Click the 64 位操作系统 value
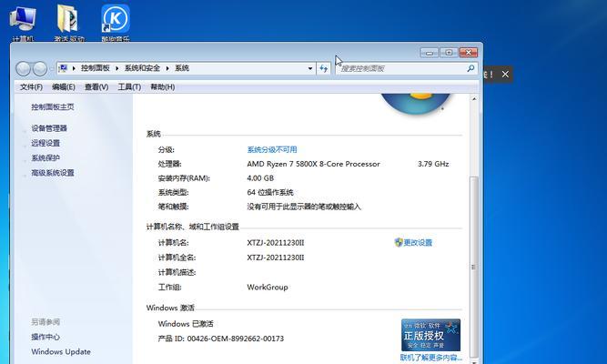Screen dimensions: 607x364 click(x=270, y=192)
